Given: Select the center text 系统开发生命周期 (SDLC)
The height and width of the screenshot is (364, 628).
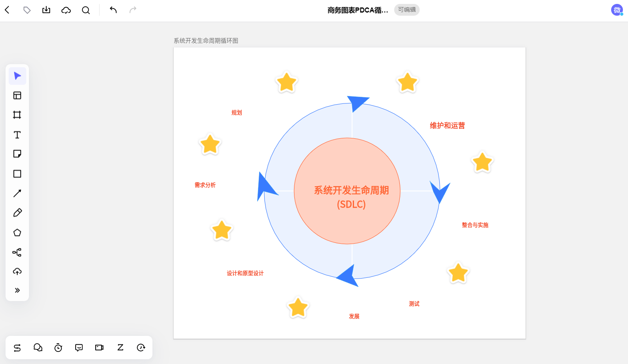Looking at the screenshot, I should click(x=351, y=197).
